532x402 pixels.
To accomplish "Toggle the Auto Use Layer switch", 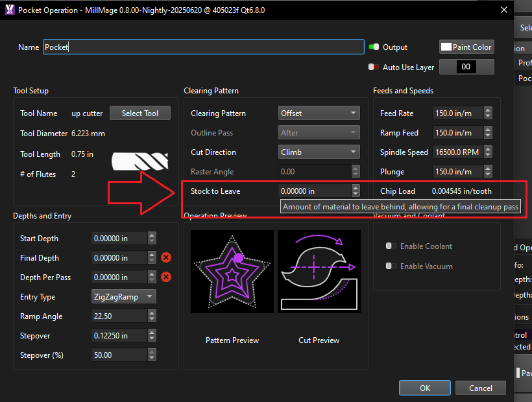I will pos(374,67).
